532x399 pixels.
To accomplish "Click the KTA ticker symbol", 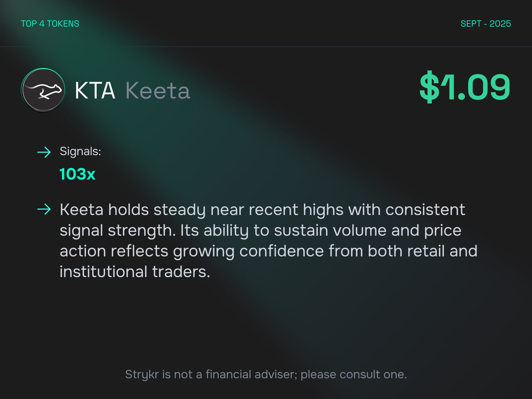I will click(x=95, y=91).
